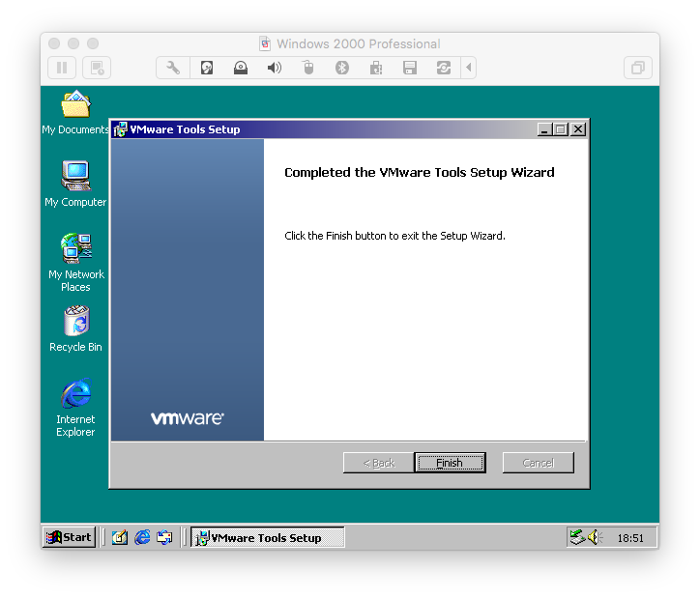Select My Computer desktop icon

pyautogui.click(x=75, y=184)
